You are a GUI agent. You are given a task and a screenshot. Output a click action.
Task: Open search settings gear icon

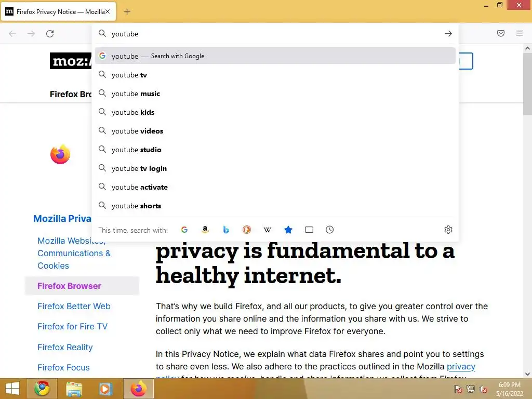click(448, 230)
